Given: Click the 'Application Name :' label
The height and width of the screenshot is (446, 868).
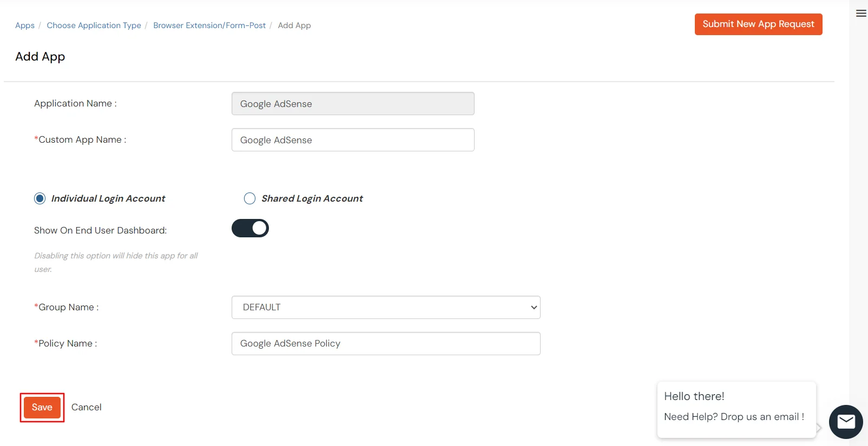Looking at the screenshot, I should click(75, 103).
